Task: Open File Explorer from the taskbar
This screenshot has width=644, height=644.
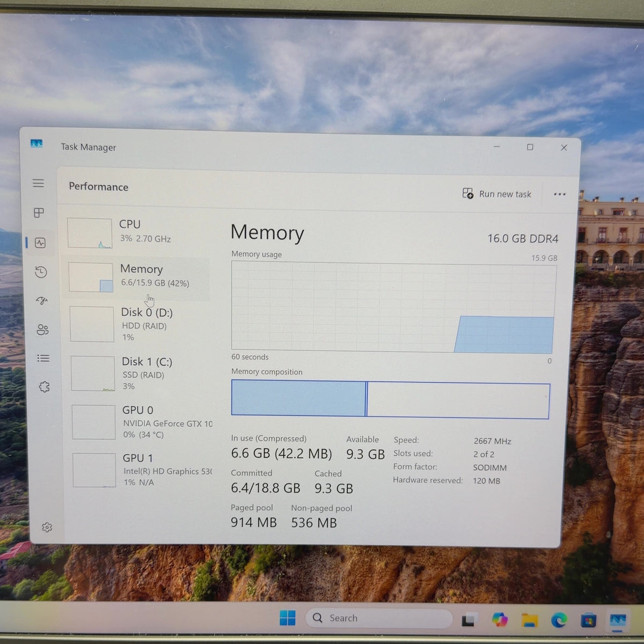Action: click(530, 620)
